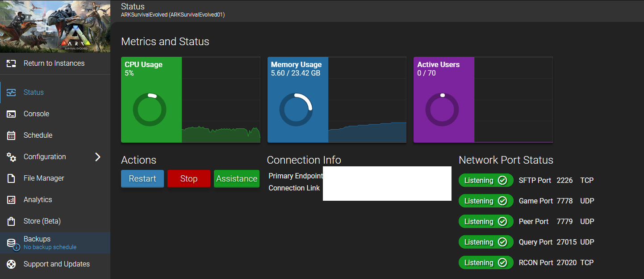This screenshot has width=644, height=279.
Task: Click the Store (Beta) shopping bag icon
Action: pos(11,221)
